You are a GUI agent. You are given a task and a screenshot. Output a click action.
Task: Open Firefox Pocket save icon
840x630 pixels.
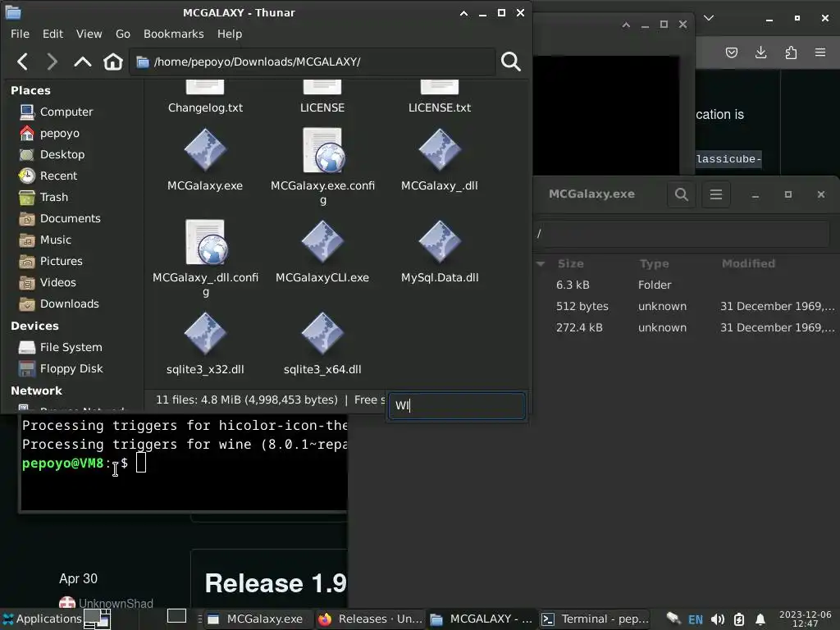click(731, 52)
